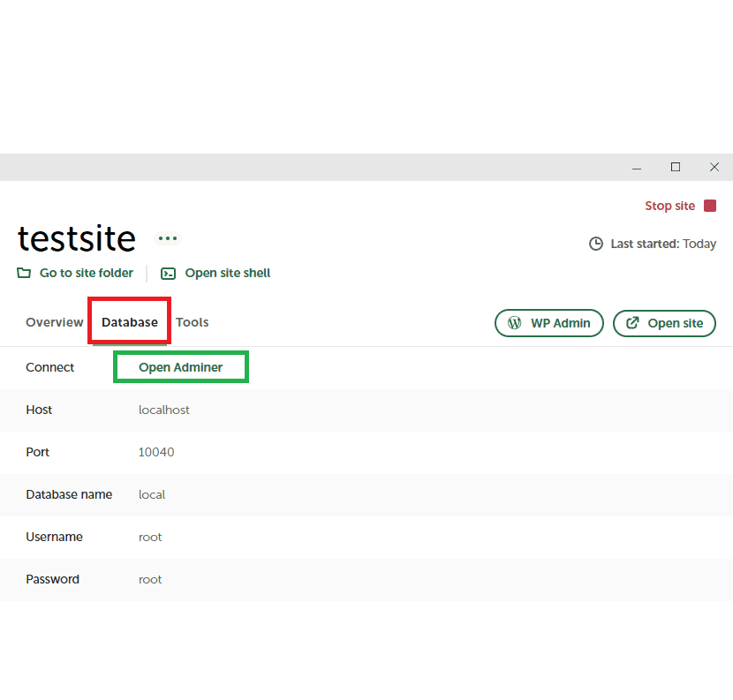Click the Host row label

(39, 410)
